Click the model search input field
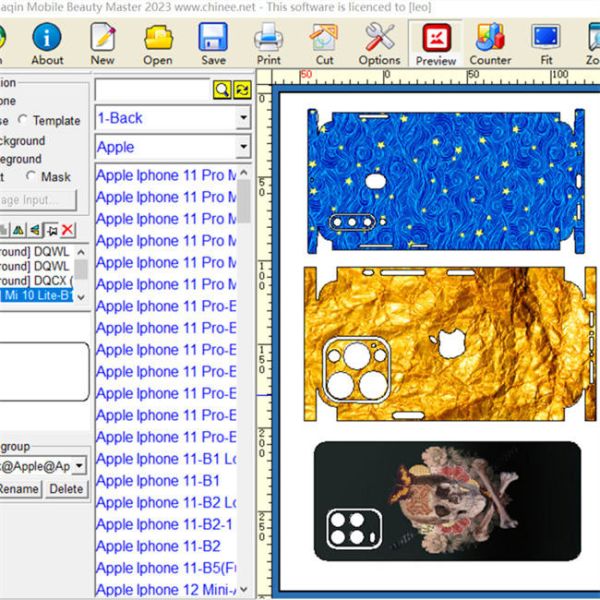This screenshot has width=600, height=600. tap(152, 91)
